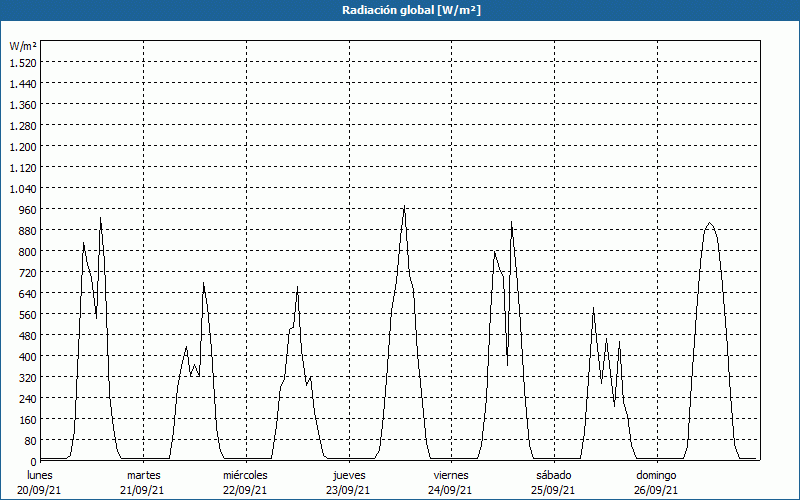Click the 1.280 y-axis value
800x500 pixels.
(x=23, y=126)
